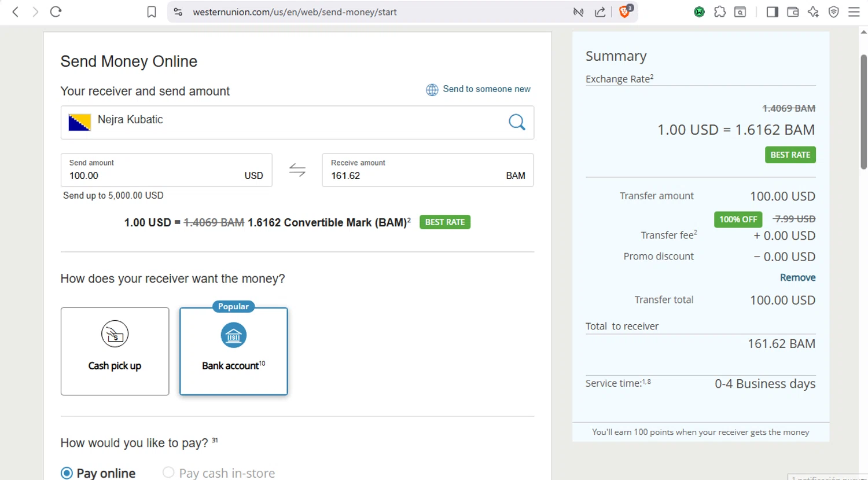Screen dimensions: 868x480
Task: Open Leo AI sparkle icon
Action: click(813, 12)
